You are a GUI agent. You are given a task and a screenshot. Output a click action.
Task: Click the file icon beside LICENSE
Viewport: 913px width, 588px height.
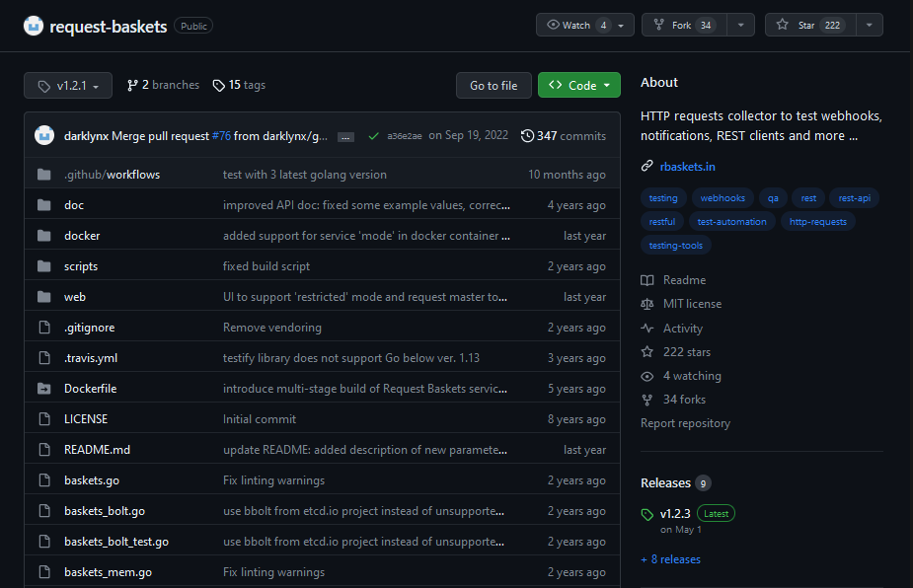pyautogui.click(x=44, y=419)
